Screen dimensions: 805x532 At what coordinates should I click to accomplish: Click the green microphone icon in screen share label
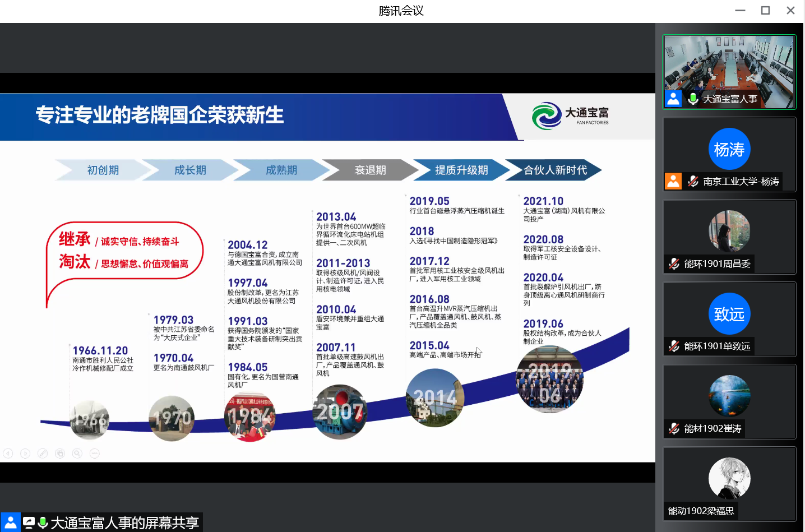tap(43, 523)
